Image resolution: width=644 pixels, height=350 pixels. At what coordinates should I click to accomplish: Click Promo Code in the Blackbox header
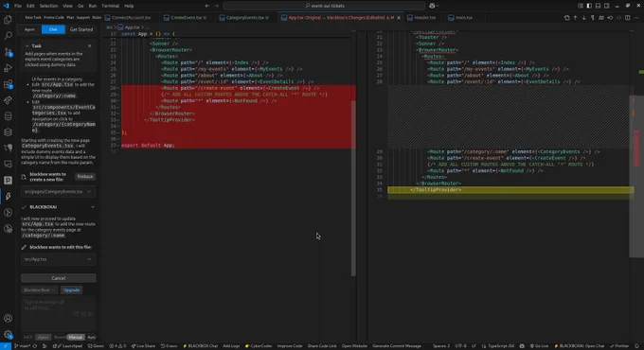[54, 18]
